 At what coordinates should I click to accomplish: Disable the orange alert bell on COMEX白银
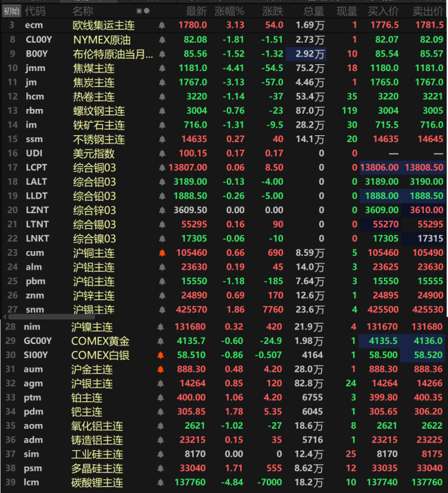pyautogui.click(x=161, y=355)
